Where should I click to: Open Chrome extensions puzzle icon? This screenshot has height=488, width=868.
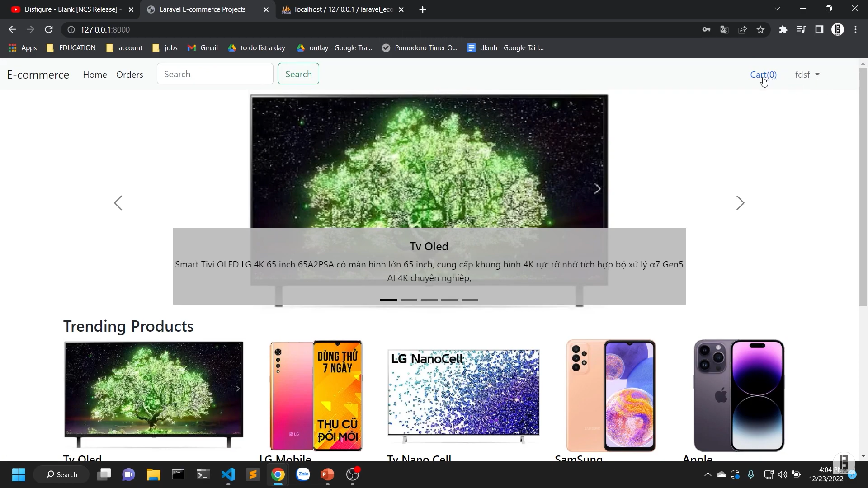click(783, 29)
